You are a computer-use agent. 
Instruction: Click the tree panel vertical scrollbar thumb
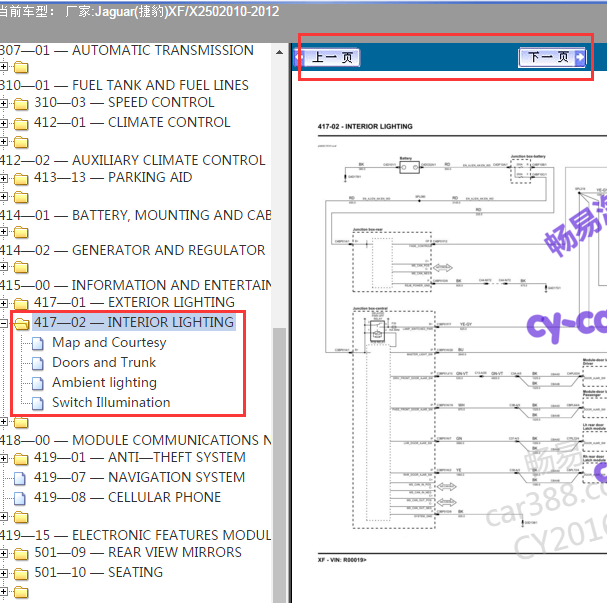pyautogui.click(x=279, y=465)
